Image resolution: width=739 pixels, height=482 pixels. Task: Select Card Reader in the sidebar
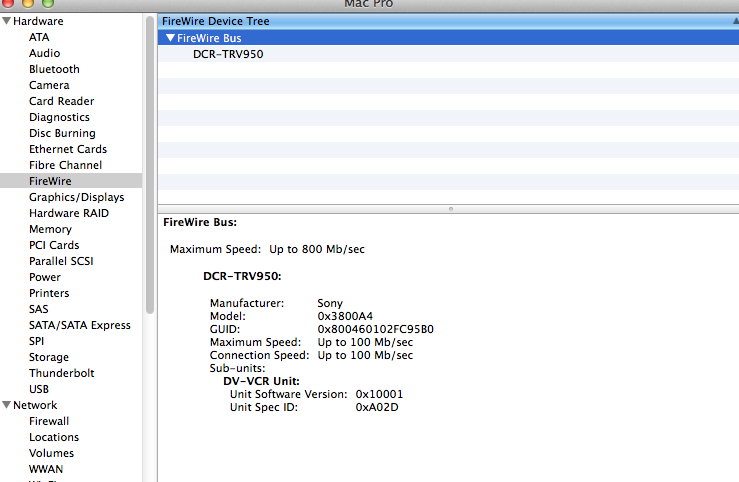click(61, 101)
